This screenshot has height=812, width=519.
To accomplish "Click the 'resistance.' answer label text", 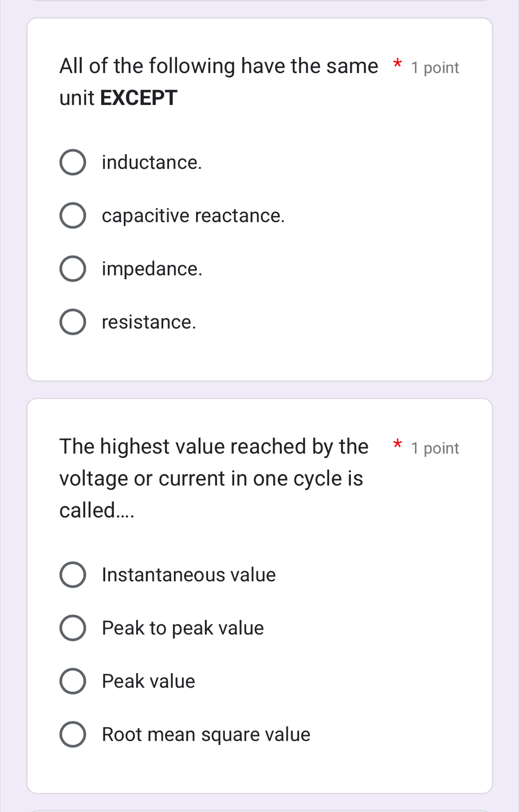I will click(149, 322).
